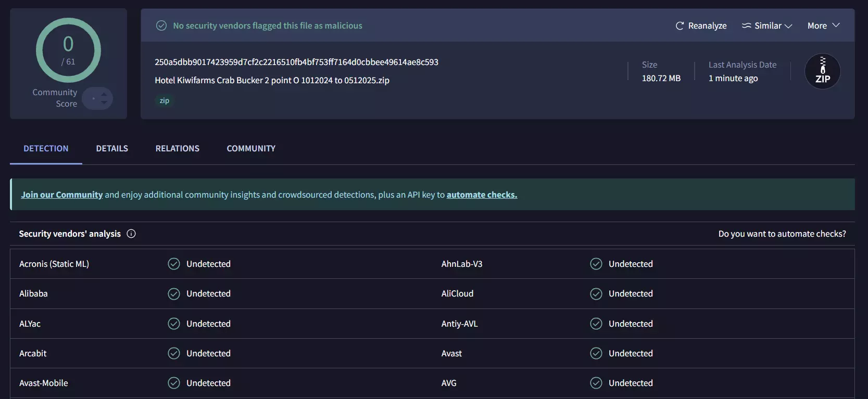The height and width of the screenshot is (399, 868).
Task: Click the AVG undetected checkmark icon
Action: pyautogui.click(x=596, y=383)
